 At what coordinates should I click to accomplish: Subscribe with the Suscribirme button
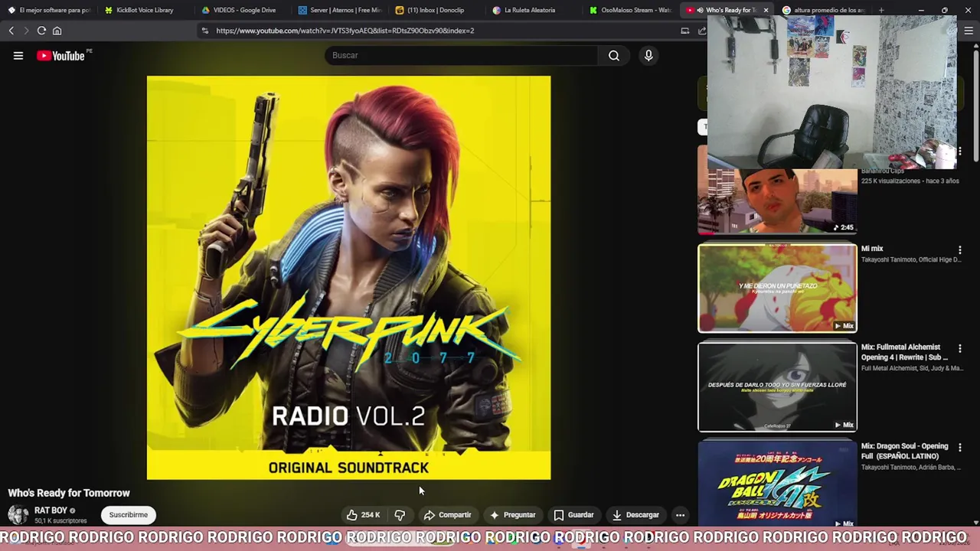(x=128, y=515)
